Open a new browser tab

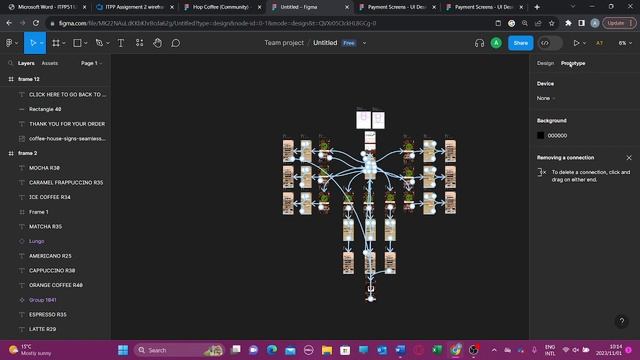pyautogui.click(x=537, y=7)
